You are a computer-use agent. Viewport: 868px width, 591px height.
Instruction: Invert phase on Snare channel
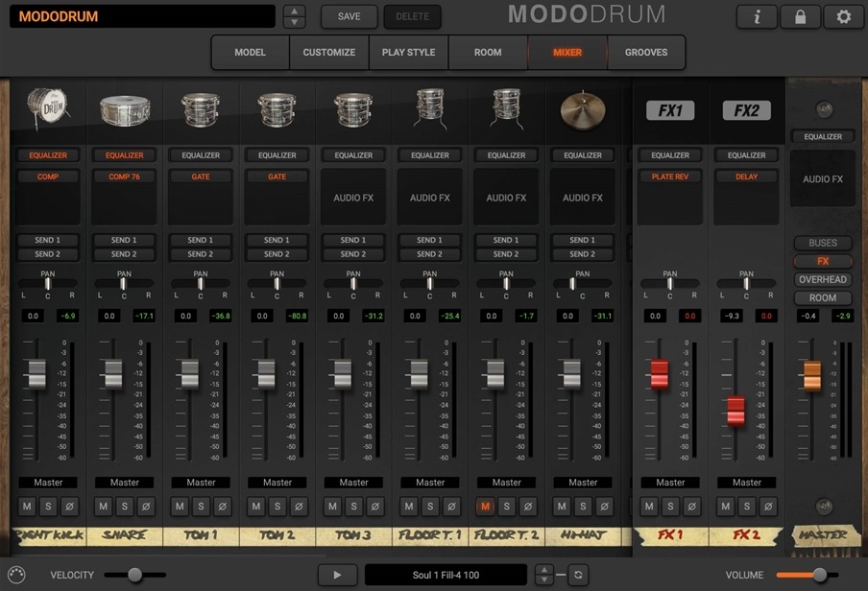(x=146, y=506)
